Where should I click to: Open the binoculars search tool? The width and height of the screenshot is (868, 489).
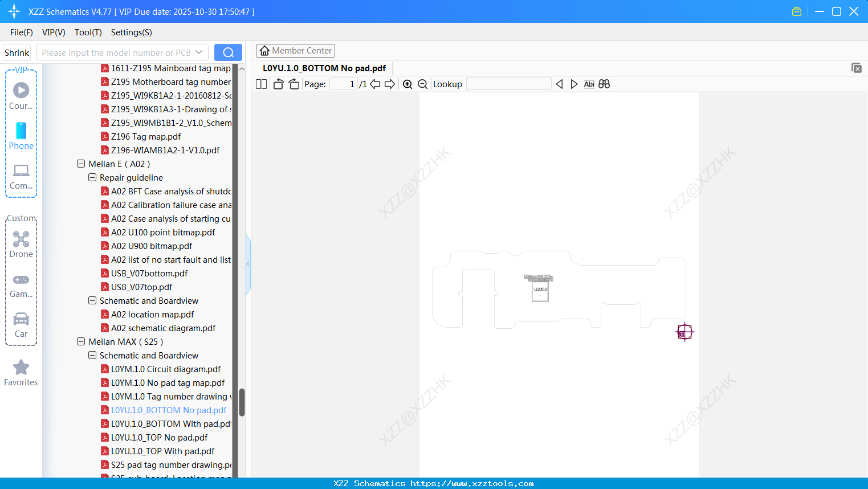pyautogui.click(x=604, y=84)
